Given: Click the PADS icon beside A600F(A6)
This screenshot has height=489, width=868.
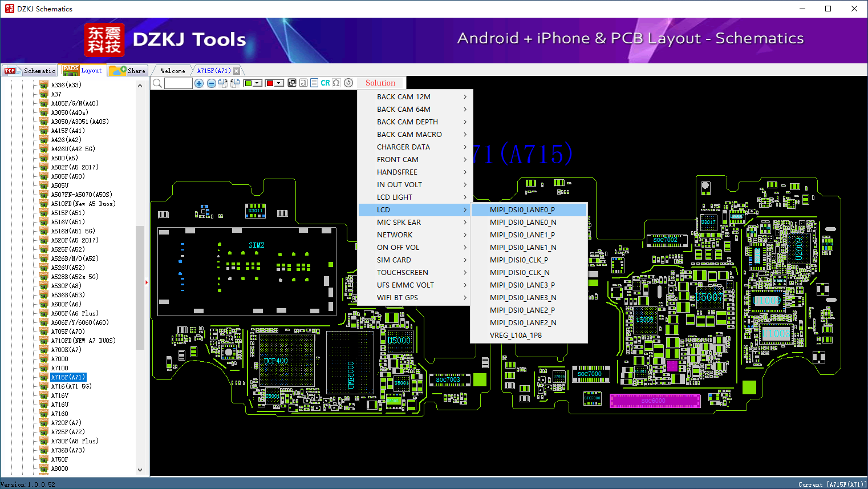Looking at the screenshot, I should [44, 304].
